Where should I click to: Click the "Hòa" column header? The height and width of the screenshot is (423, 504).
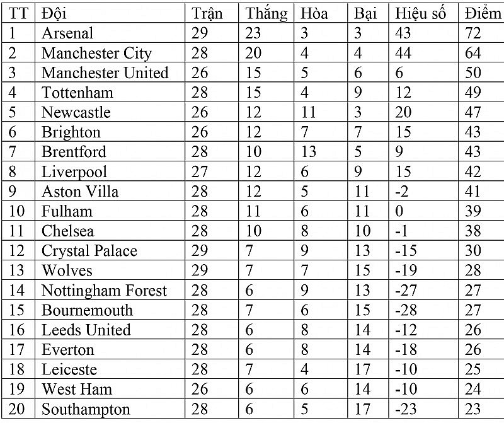click(314, 14)
